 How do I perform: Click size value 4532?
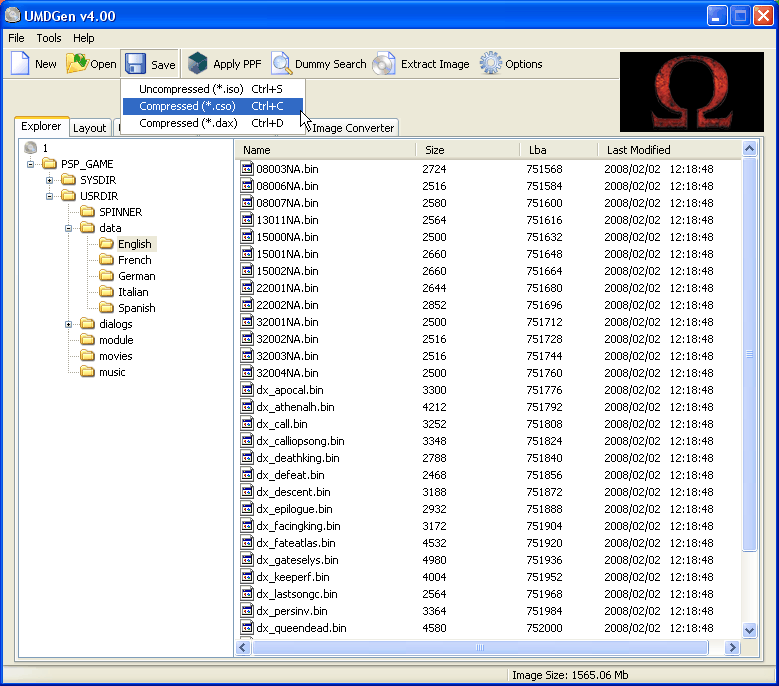(434, 543)
